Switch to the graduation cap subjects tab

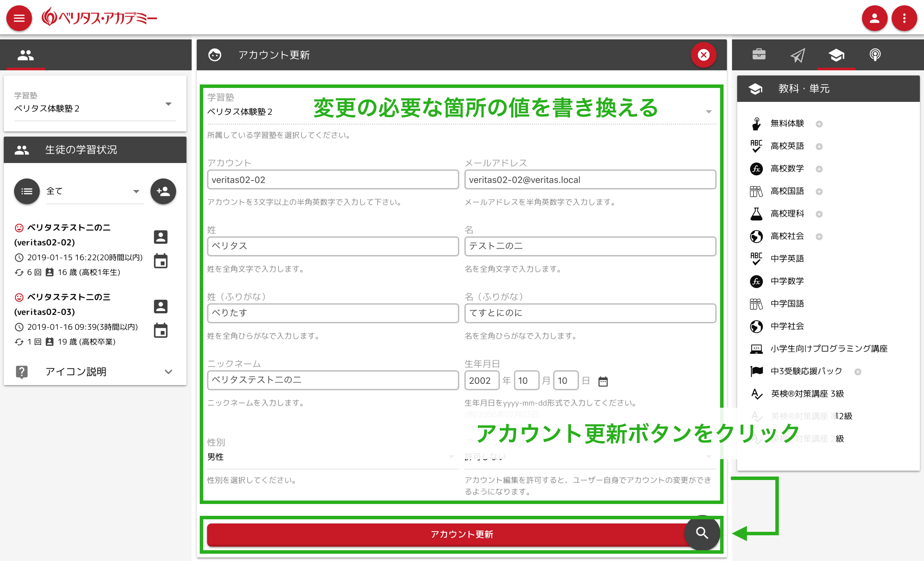click(836, 55)
